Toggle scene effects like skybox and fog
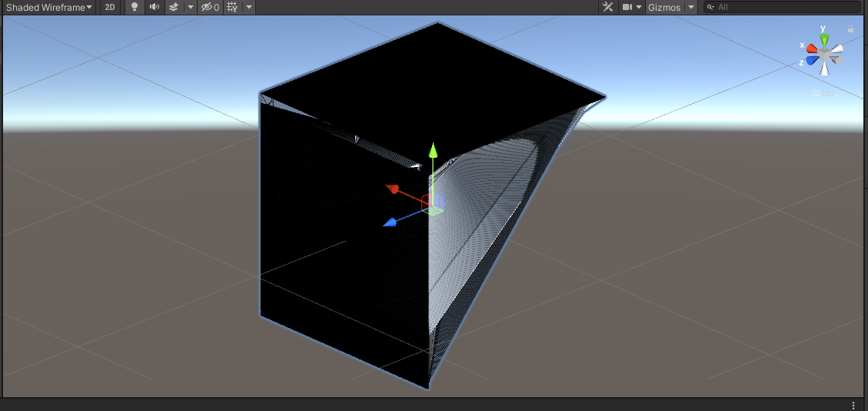This screenshot has width=868, height=411. click(174, 7)
